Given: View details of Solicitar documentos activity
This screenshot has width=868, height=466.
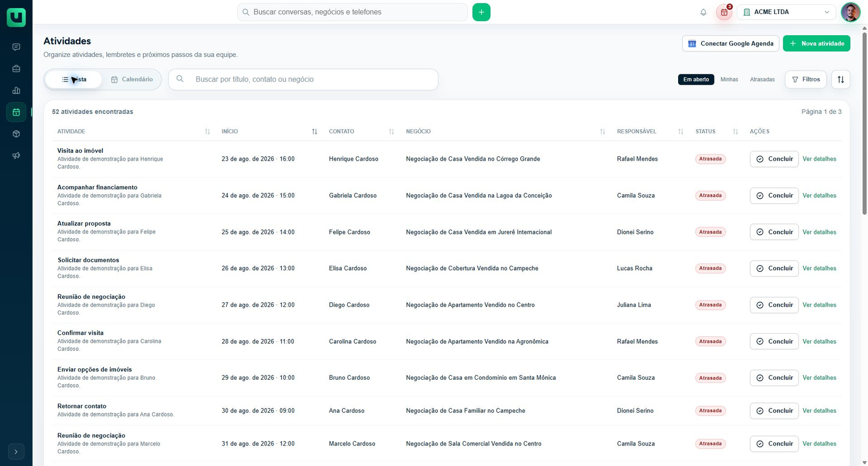Looking at the screenshot, I should click(x=819, y=268).
